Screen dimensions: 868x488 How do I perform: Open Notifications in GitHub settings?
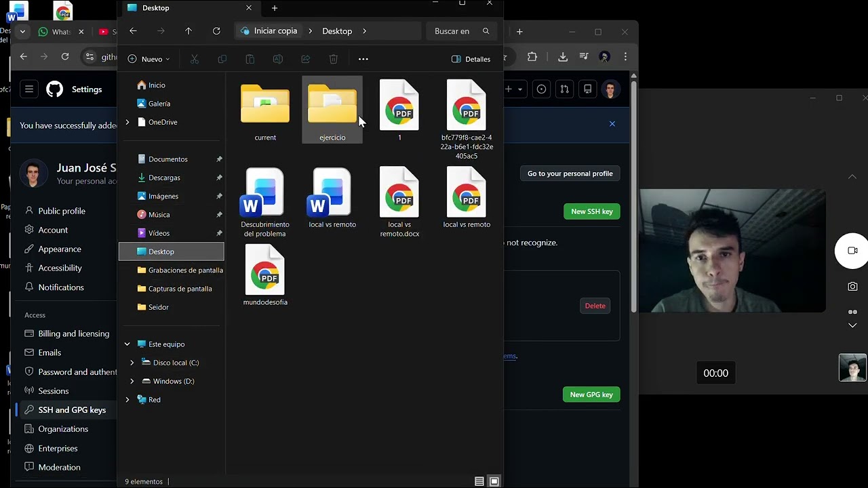pos(61,287)
